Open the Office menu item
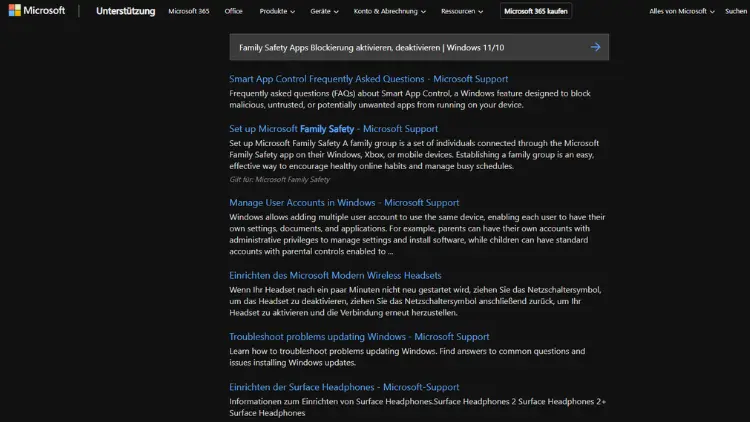The width and height of the screenshot is (750, 422). (x=233, y=11)
